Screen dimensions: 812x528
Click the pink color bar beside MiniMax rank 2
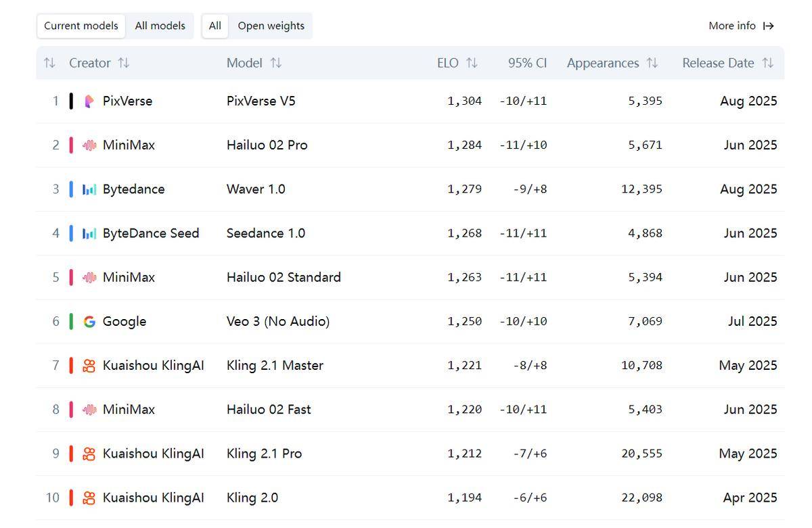tap(71, 145)
